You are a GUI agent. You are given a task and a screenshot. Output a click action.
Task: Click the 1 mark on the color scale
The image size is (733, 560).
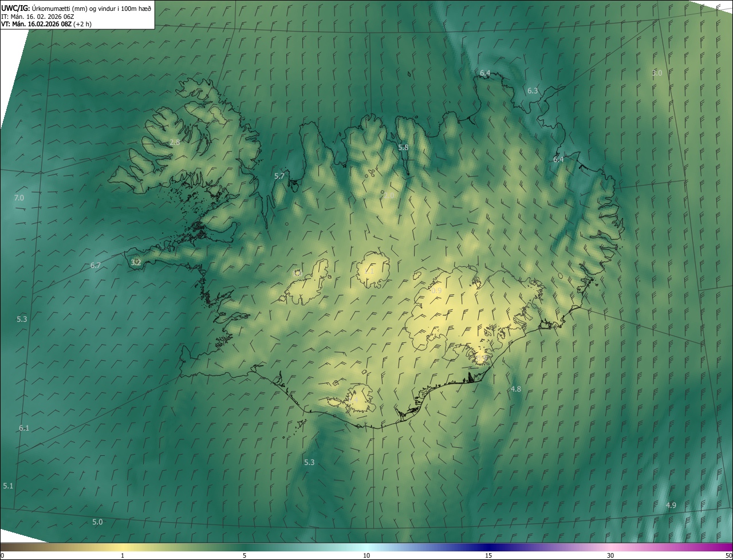click(x=123, y=555)
